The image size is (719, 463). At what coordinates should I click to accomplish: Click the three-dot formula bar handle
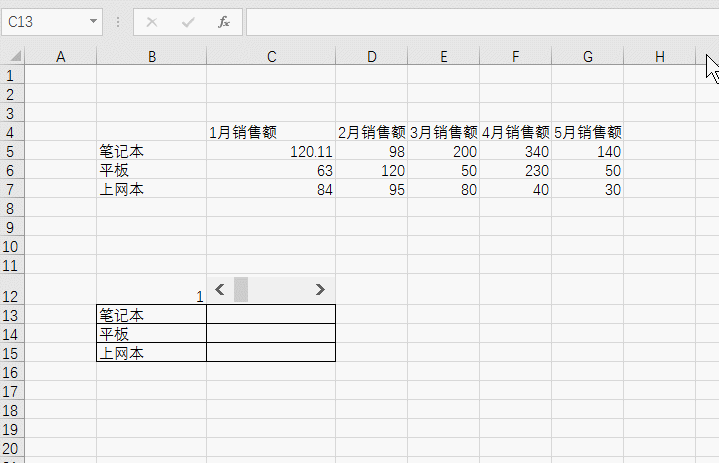click(118, 22)
